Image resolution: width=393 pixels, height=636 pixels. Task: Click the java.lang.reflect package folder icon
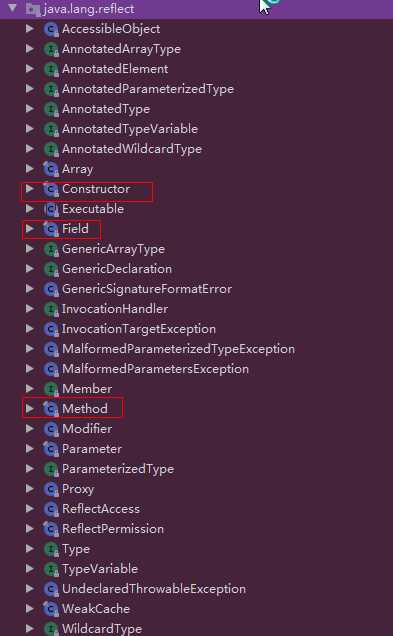33,9
